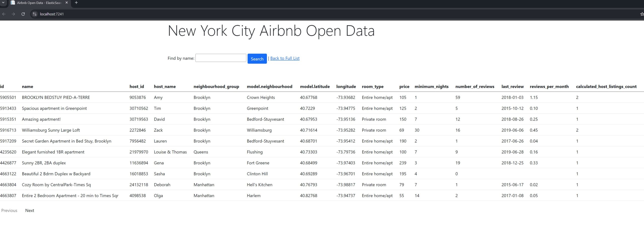Select Cozy Room by CentralPark-Times Sq
Image resolution: width=644 pixels, height=225 pixels.
(x=56, y=185)
